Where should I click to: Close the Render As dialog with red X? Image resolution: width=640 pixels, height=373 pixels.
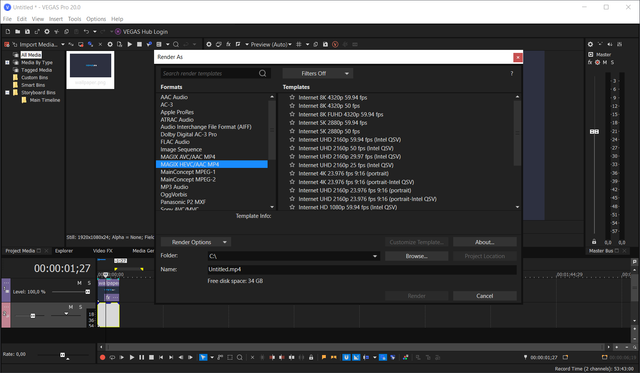pos(518,57)
